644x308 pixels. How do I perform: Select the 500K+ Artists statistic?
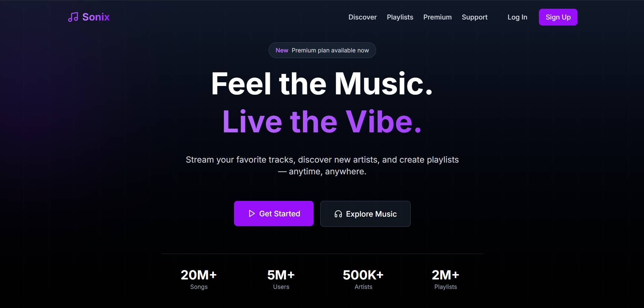click(x=363, y=279)
